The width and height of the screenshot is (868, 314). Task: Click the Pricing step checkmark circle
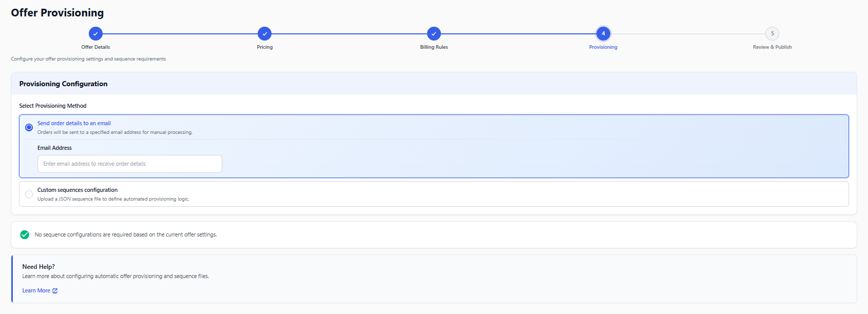[x=265, y=34]
